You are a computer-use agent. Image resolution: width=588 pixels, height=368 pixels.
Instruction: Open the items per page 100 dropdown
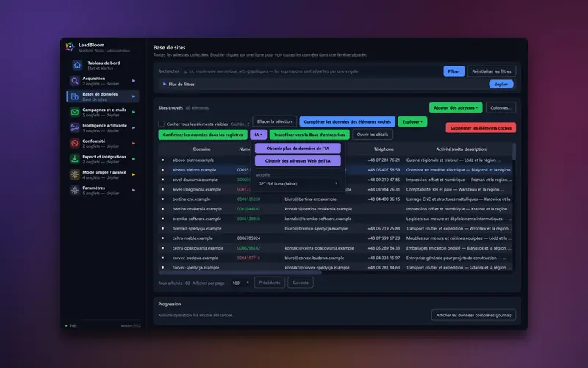(x=240, y=283)
